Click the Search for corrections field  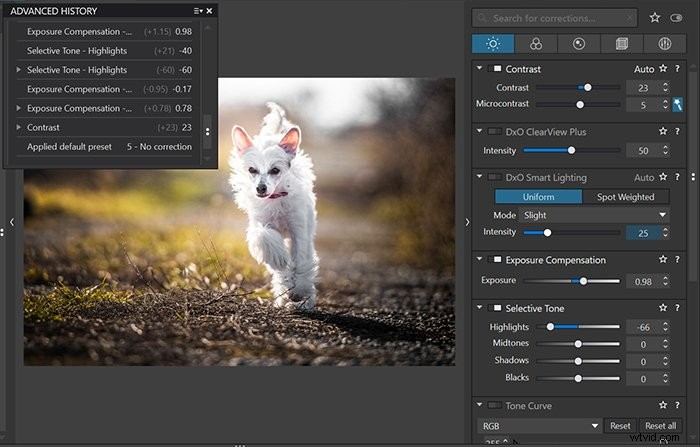click(554, 18)
